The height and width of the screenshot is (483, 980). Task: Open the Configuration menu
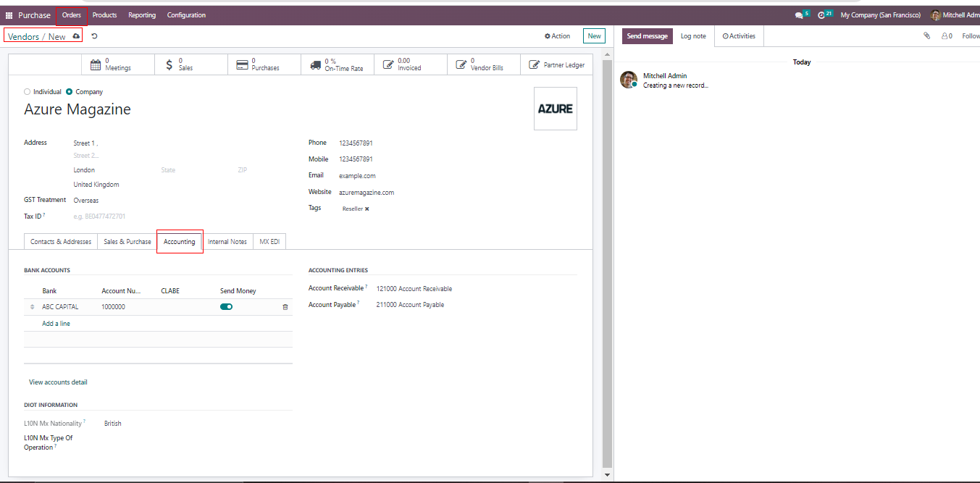point(186,15)
